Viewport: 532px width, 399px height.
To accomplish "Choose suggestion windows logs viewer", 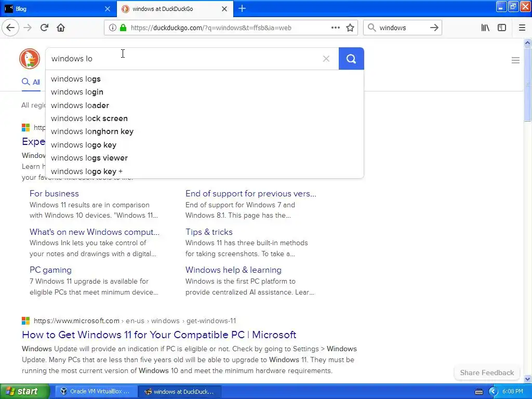I will pos(205,158).
